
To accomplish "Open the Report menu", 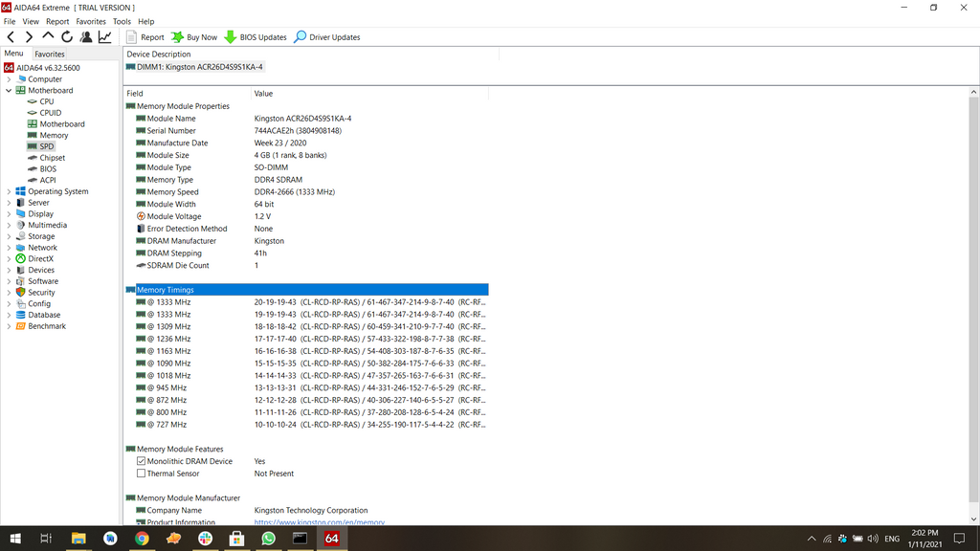I will pos(57,21).
